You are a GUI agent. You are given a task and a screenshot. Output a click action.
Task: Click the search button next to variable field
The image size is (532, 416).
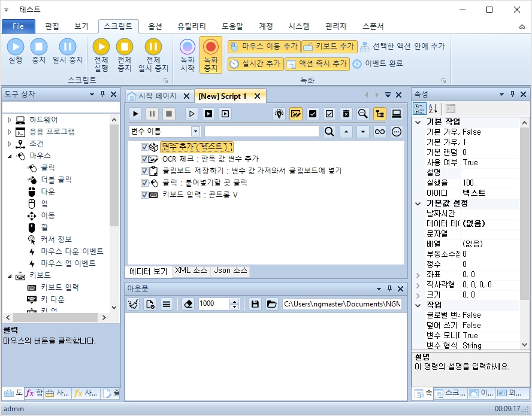click(329, 132)
